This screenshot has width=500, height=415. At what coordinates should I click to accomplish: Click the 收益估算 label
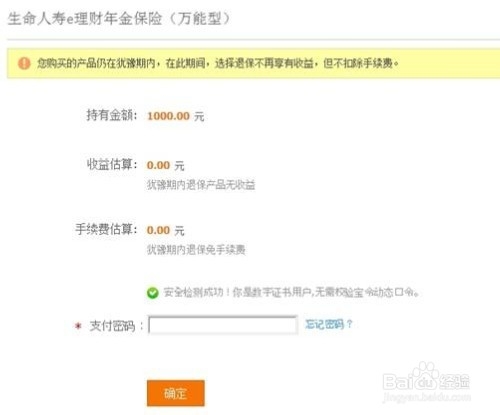pyautogui.click(x=112, y=164)
